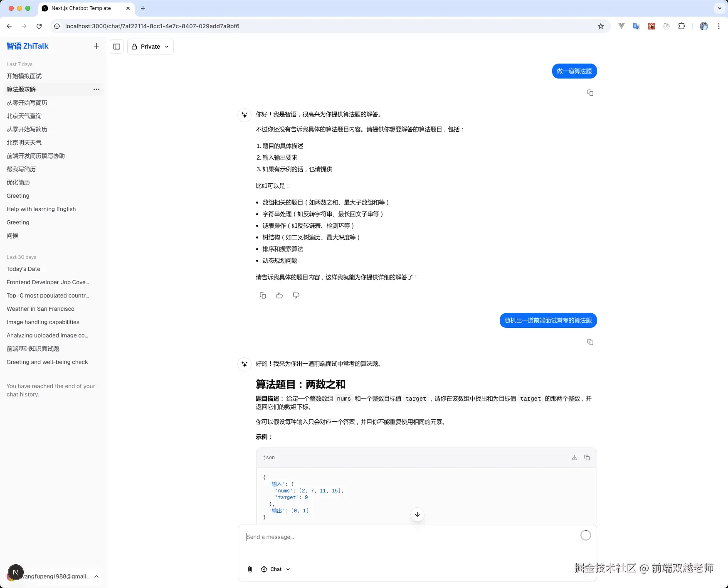This screenshot has height=588, width=728.
Task: Copy the json code block contents
Action: point(587,457)
